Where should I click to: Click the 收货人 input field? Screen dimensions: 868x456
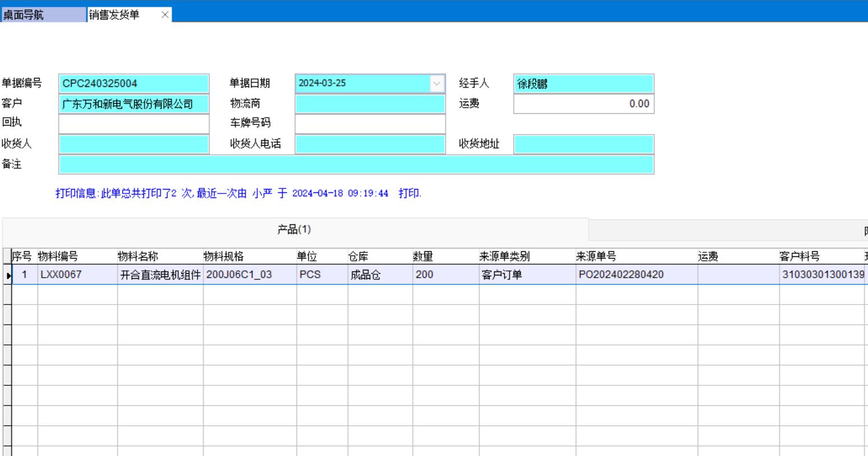click(x=133, y=144)
